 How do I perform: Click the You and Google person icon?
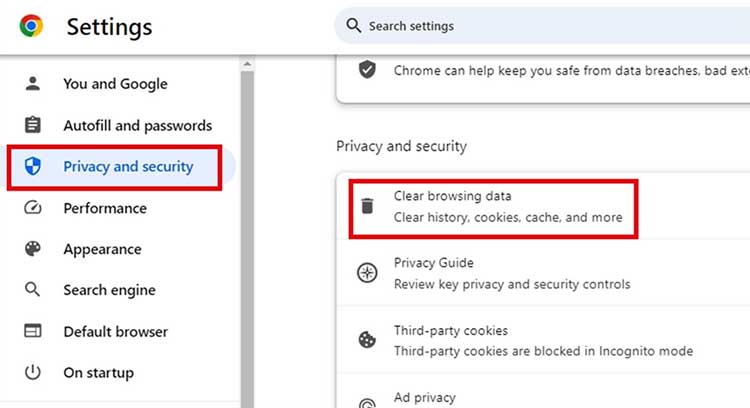(x=33, y=84)
